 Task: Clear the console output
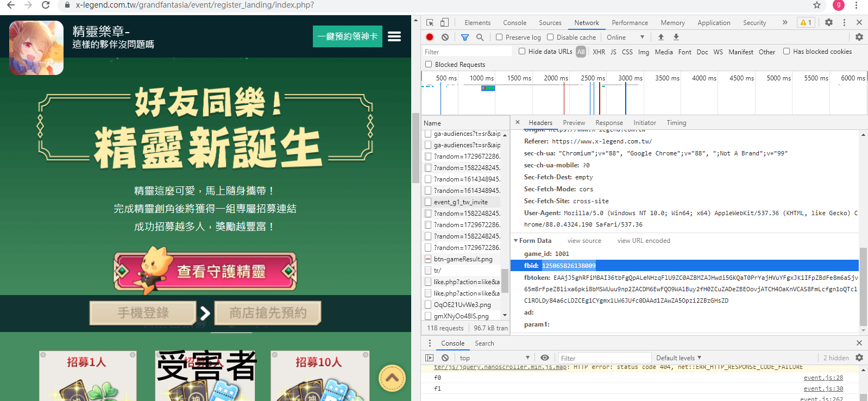point(445,358)
